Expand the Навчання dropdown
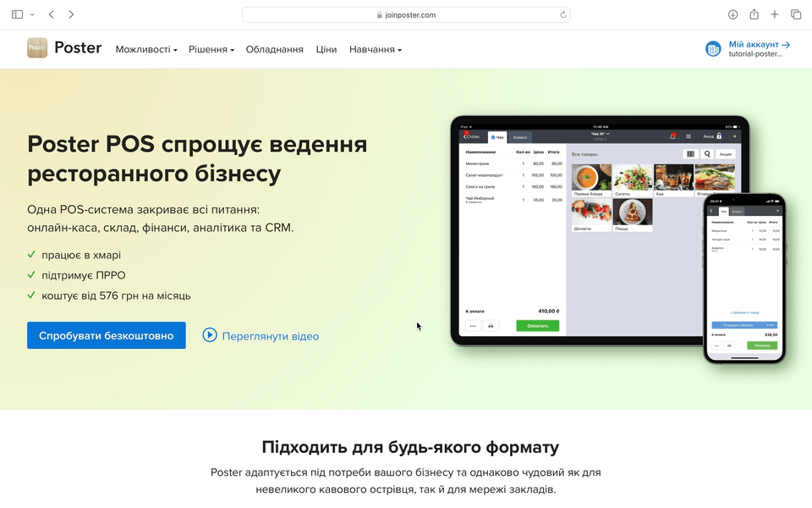 373,49
